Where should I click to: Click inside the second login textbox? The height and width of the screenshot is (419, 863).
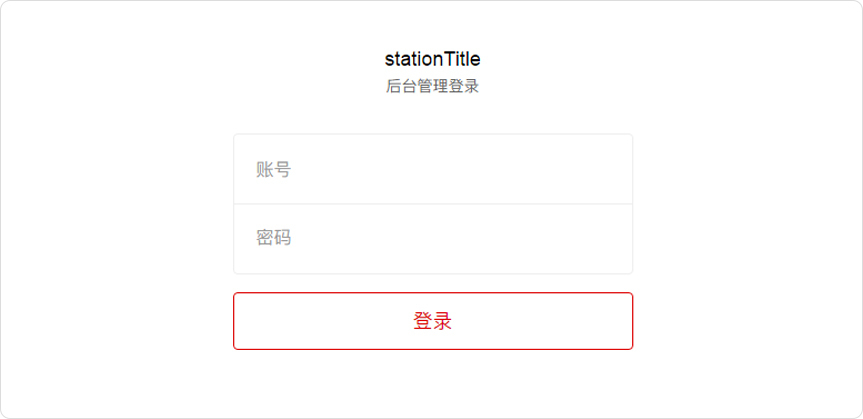(432, 239)
